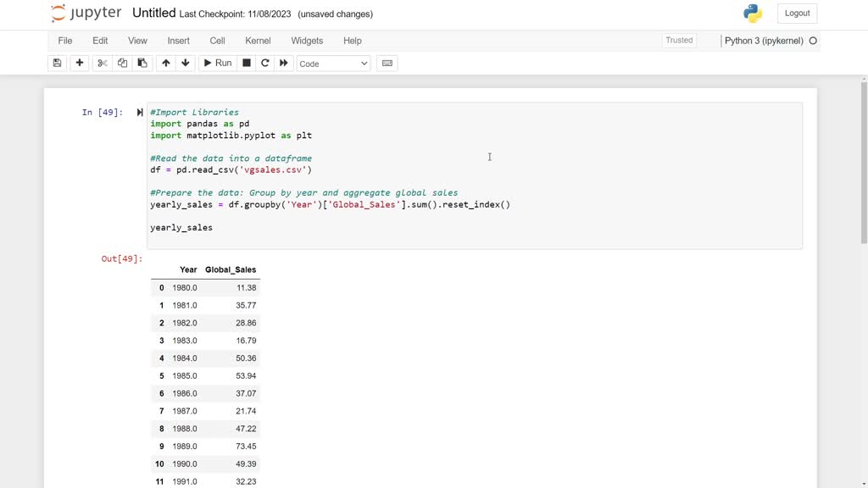Select the 50.36 sales value

247,358
